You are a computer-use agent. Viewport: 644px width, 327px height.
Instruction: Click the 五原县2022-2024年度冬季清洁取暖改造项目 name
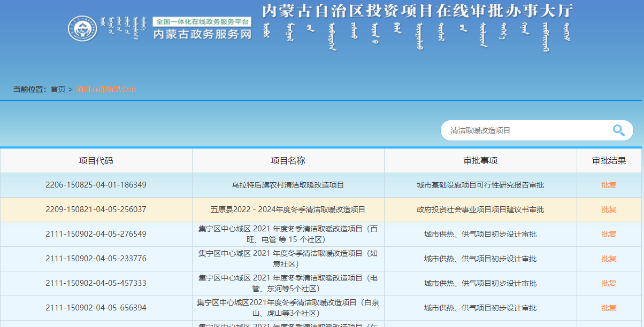pyautogui.click(x=288, y=209)
